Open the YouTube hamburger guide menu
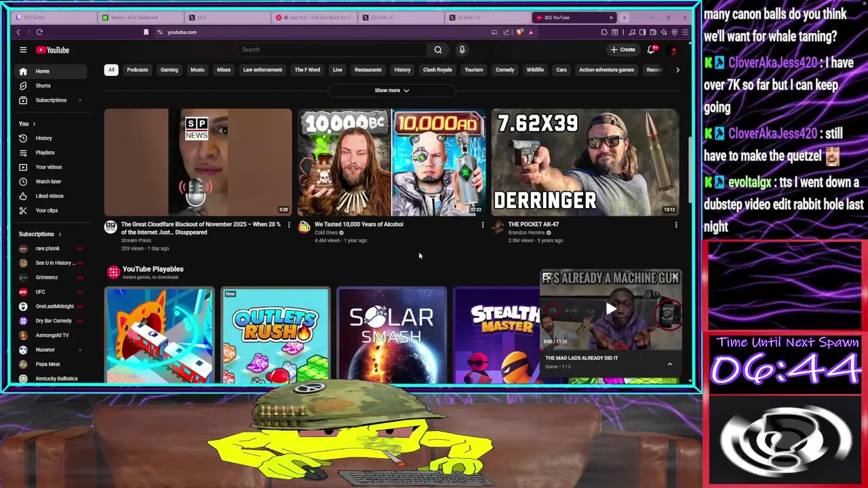Viewport: 868px width, 488px height. pyautogui.click(x=23, y=49)
